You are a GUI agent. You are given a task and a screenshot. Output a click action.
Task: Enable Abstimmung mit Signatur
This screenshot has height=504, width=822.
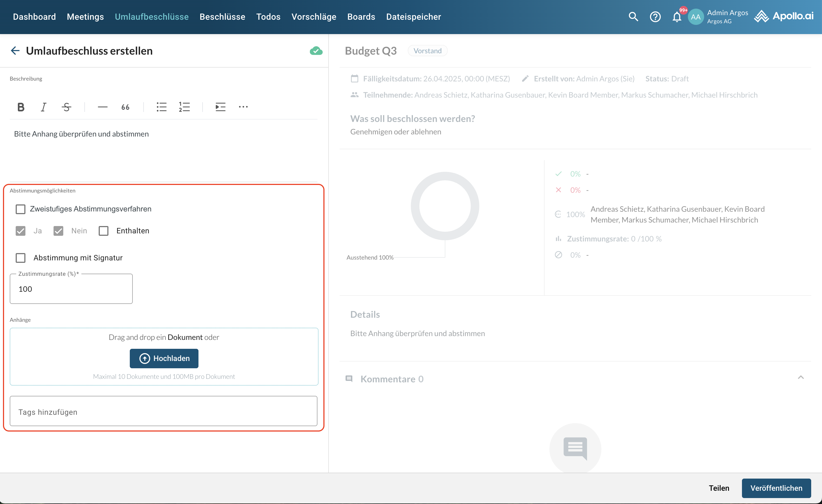21,258
